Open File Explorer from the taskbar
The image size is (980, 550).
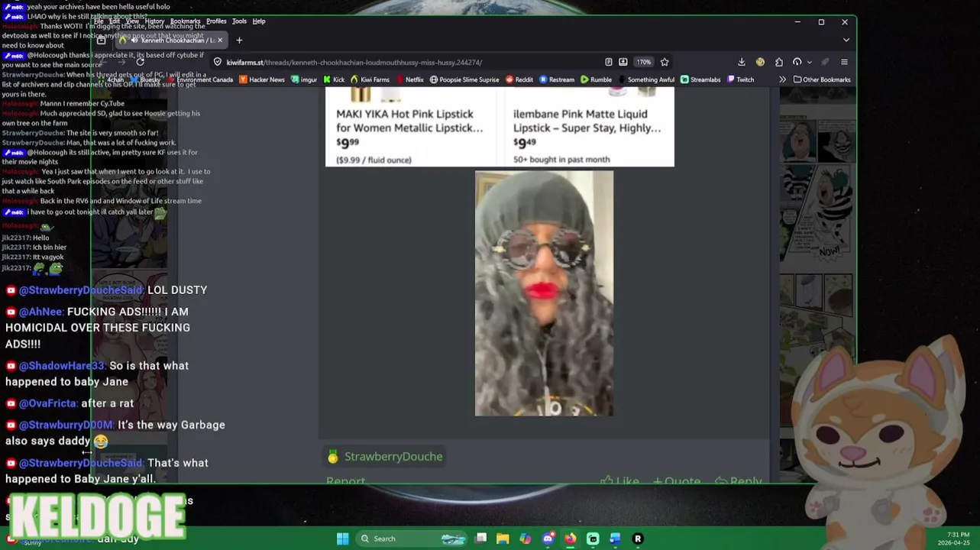click(x=503, y=539)
